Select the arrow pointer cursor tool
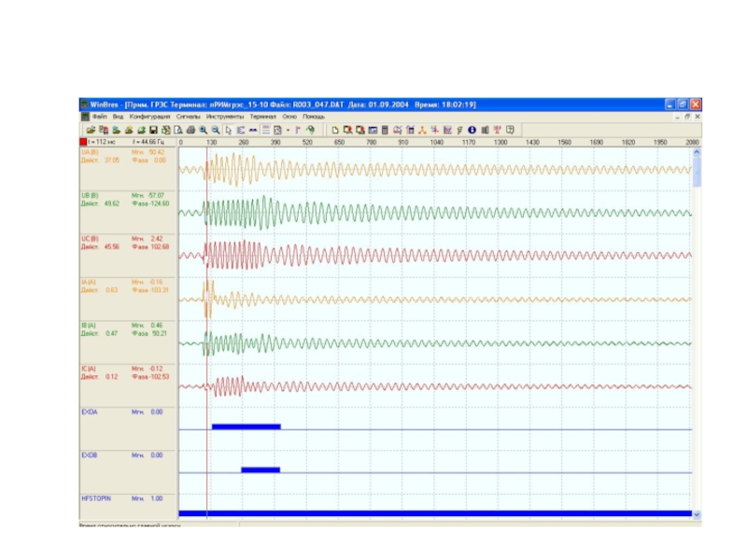 229,129
